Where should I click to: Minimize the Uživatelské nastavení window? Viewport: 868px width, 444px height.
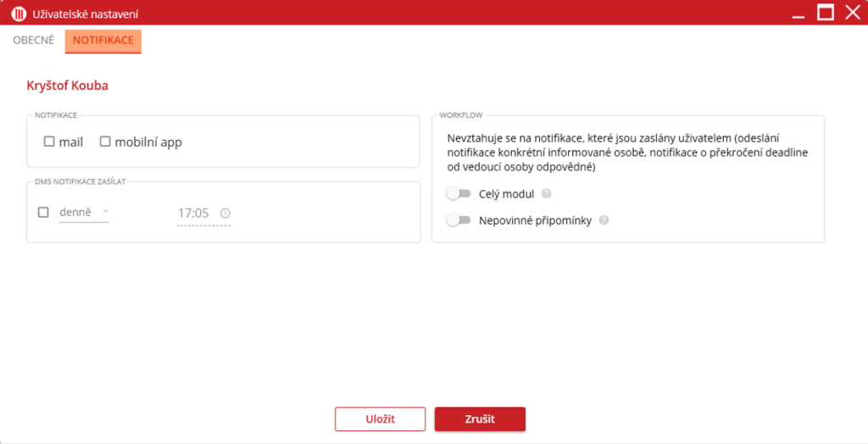(x=798, y=14)
